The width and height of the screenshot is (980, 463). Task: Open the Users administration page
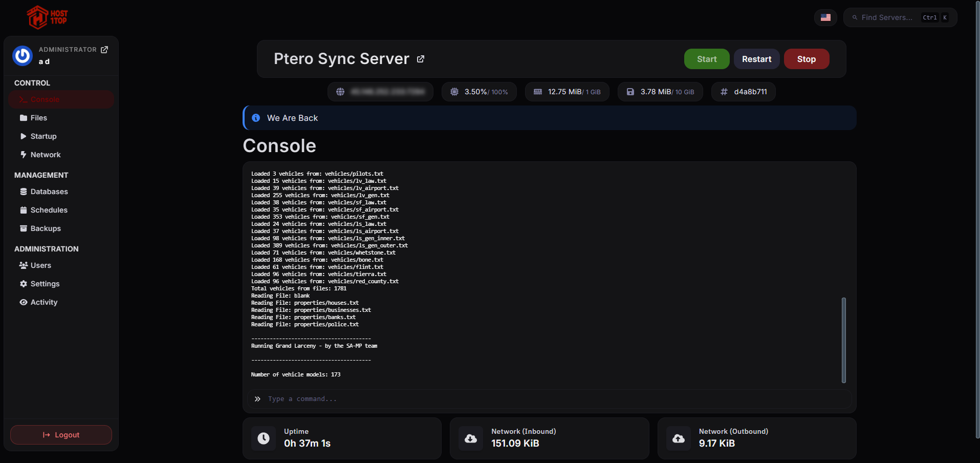40,265
